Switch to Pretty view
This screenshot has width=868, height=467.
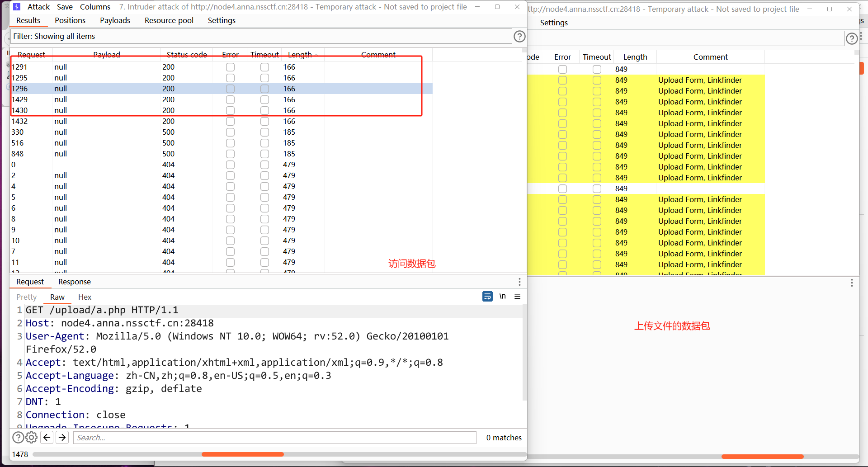pos(26,297)
